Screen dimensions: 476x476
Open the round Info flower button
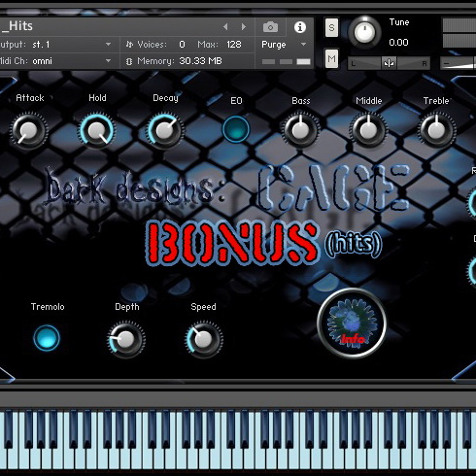[x=352, y=323]
